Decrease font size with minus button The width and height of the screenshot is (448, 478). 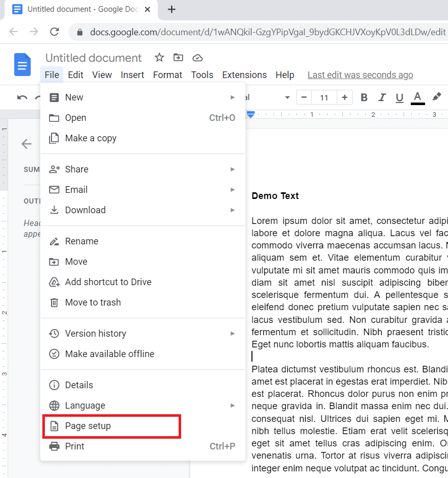point(304,97)
